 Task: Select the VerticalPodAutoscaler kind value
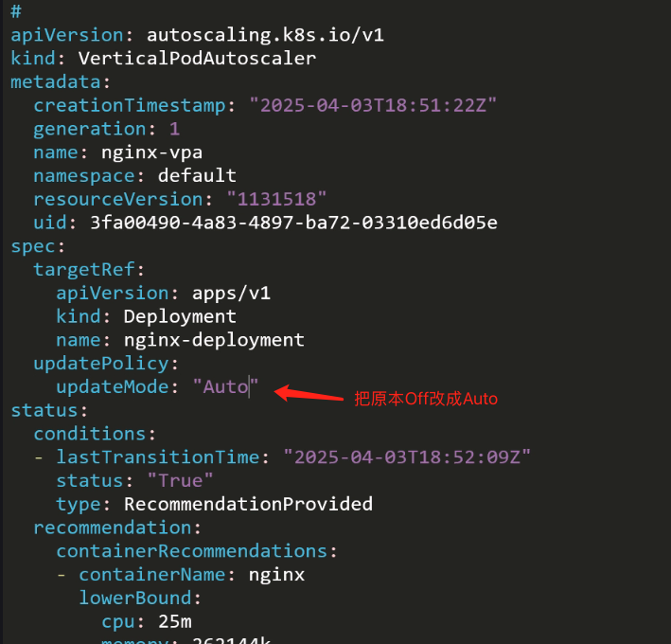click(197, 59)
